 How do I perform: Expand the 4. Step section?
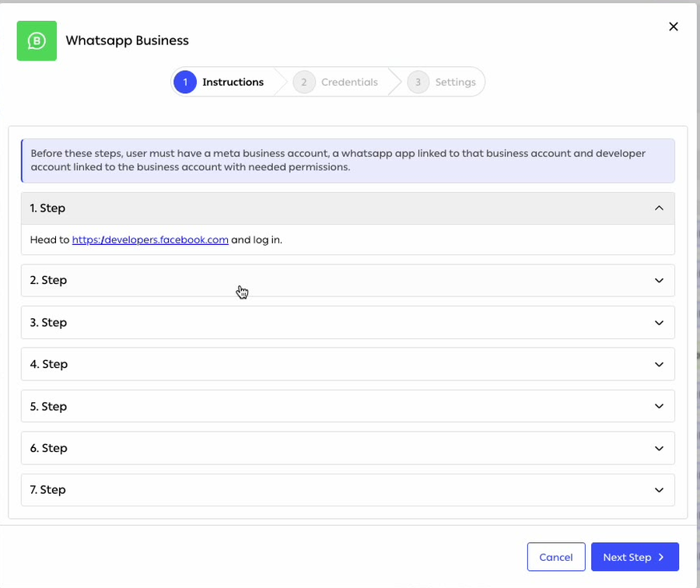[x=348, y=364]
